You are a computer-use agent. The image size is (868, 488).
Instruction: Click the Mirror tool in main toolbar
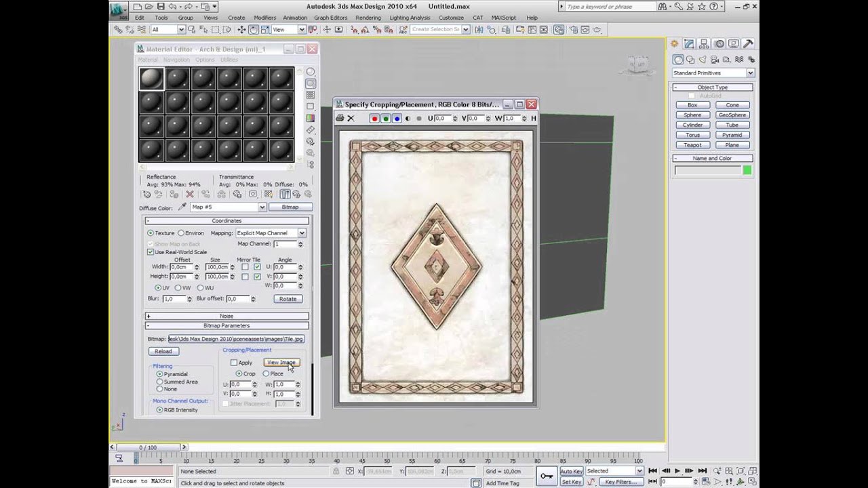click(479, 30)
